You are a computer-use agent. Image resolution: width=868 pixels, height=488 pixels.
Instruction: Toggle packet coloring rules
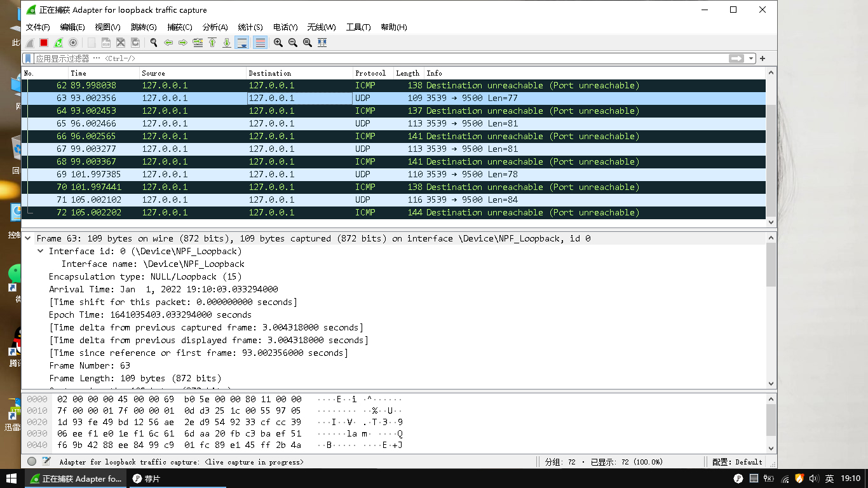pyautogui.click(x=260, y=43)
